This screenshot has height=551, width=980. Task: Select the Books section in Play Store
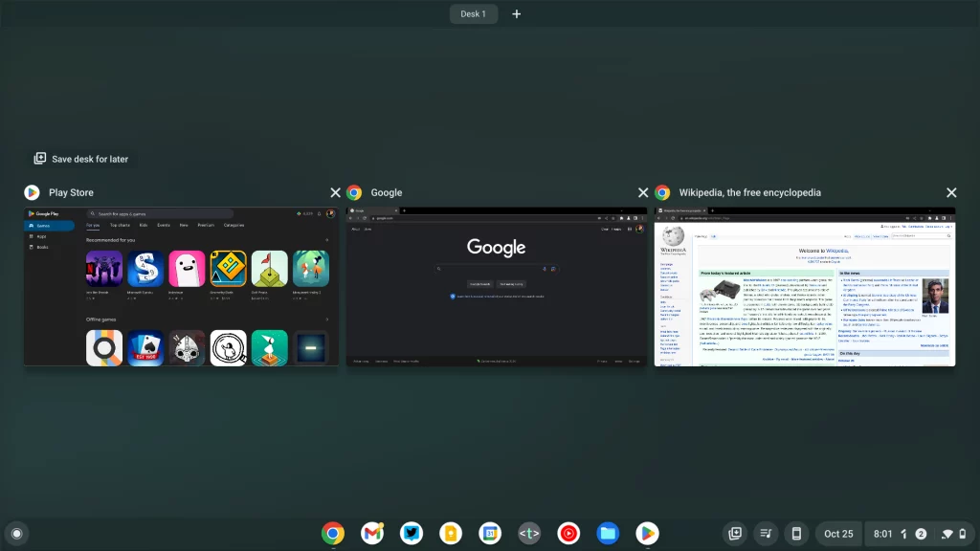coord(42,247)
